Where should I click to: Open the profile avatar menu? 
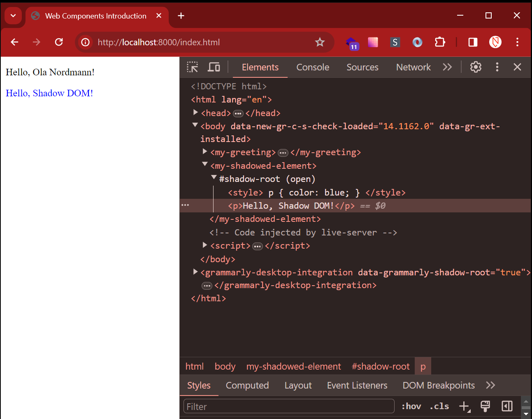(495, 42)
